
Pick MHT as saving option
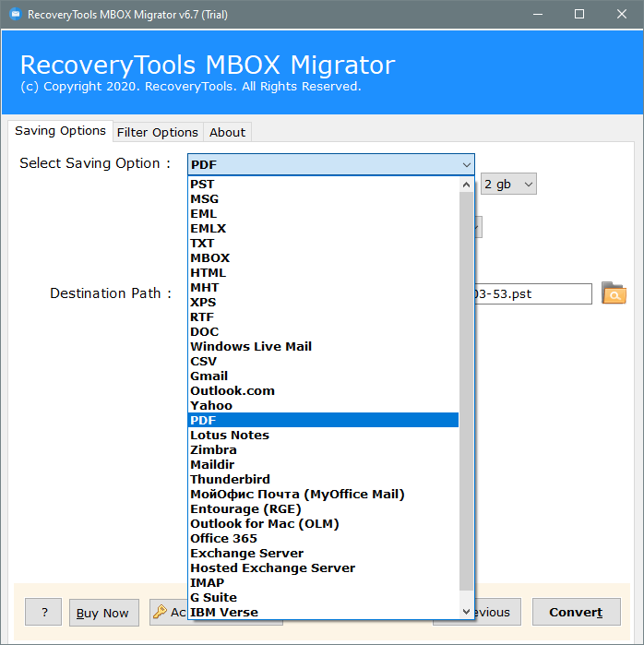[x=324, y=288]
